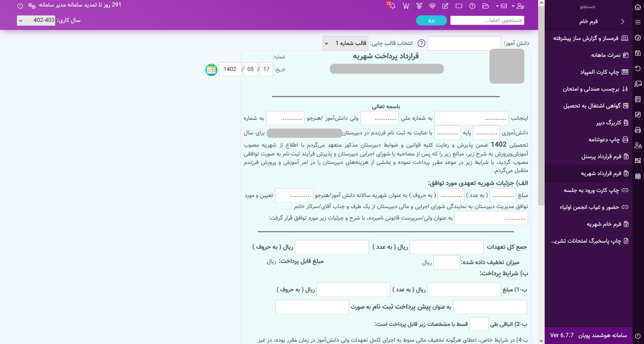Collapse the فرم خام menu chevron
644x344 pixels.
pyautogui.click(x=623, y=21)
